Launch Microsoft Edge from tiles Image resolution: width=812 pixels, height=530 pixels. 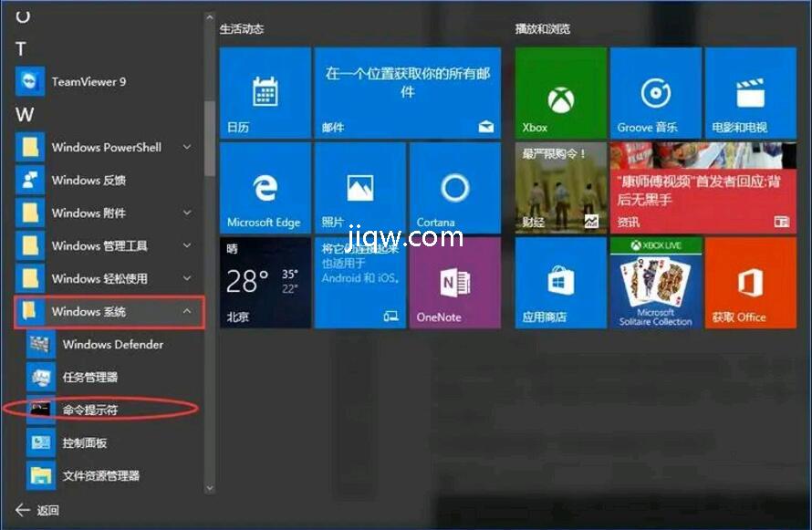(265, 188)
